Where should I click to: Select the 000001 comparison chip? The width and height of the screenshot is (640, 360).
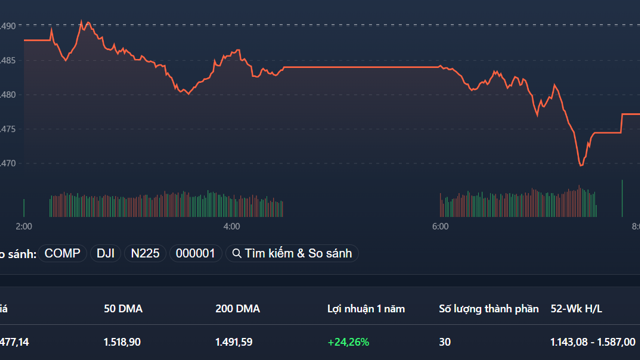[x=195, y=253]
